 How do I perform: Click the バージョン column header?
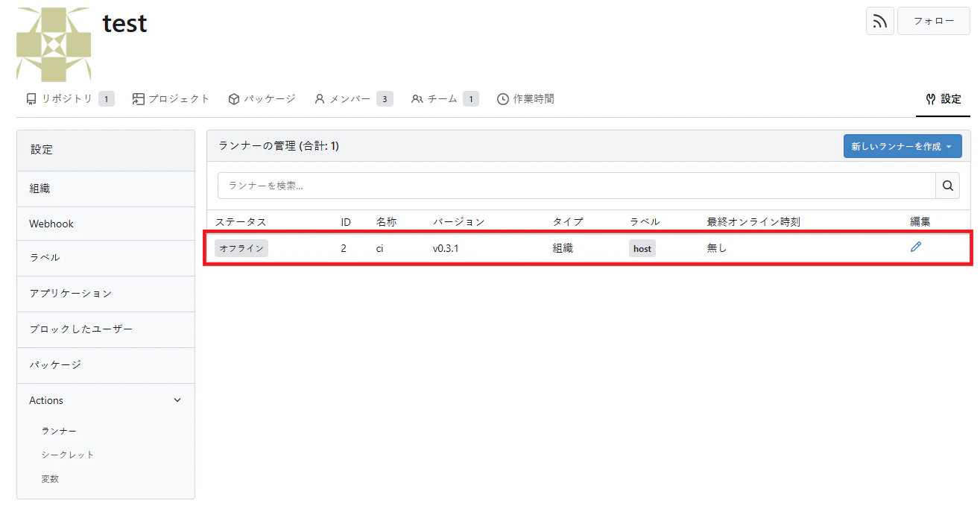pos(458,221)
